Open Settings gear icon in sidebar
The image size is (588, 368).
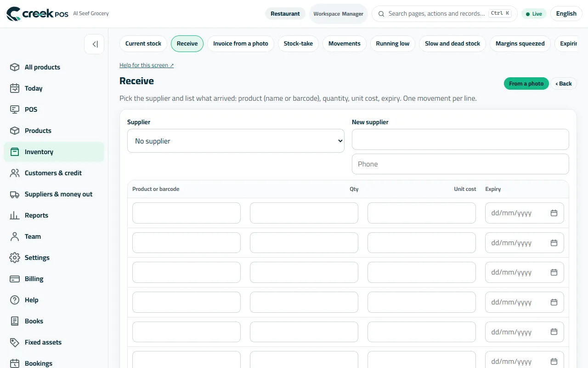[x=15, y=258]
